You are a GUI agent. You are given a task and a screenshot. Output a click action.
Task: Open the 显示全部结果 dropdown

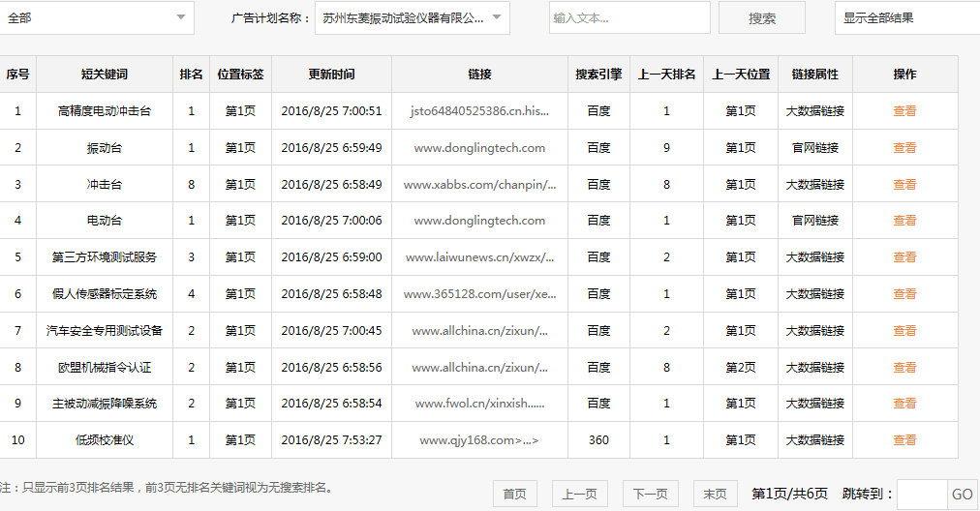click(907, 18)
